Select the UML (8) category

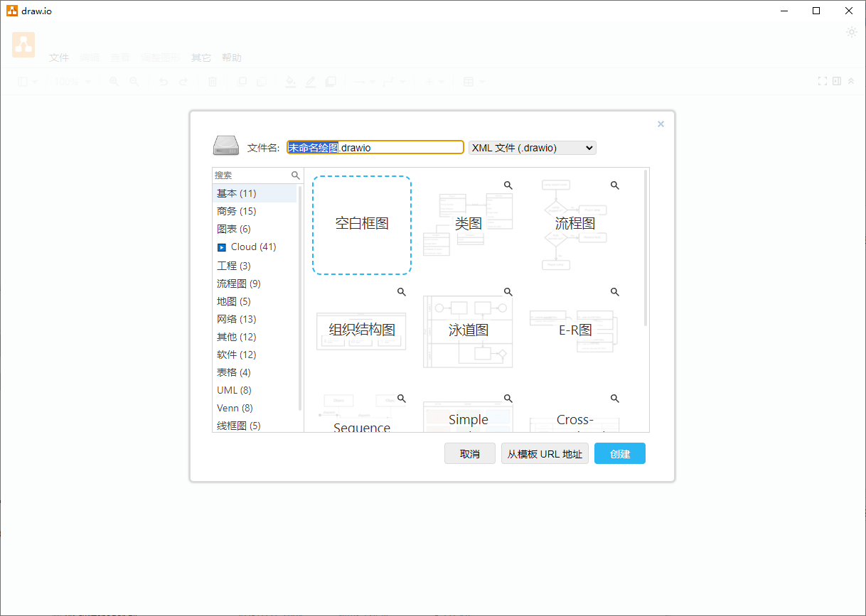tap(255, 390)
